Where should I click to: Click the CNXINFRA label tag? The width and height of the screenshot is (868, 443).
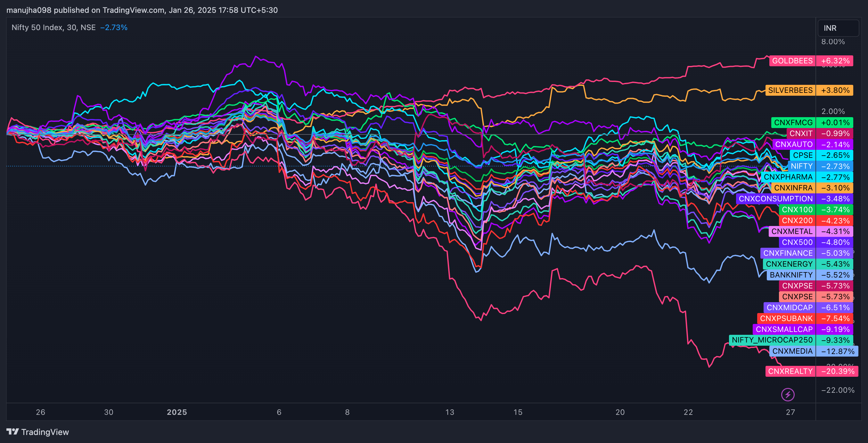[793, 188]
